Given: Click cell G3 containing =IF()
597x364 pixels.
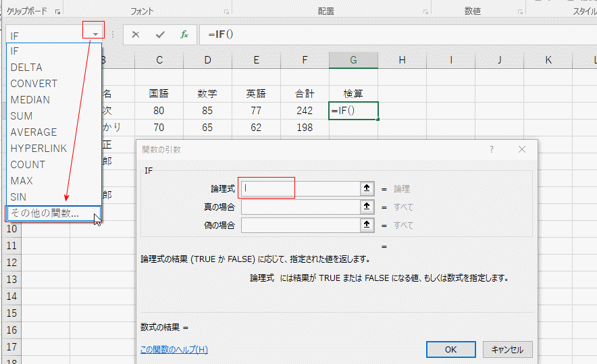Looking at the screenshot, I should 353,110.
